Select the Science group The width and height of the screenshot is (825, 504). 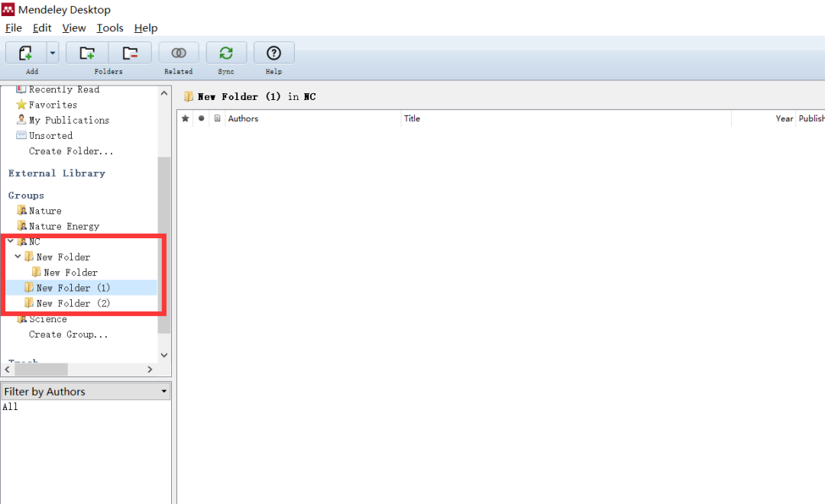[48, 318]
